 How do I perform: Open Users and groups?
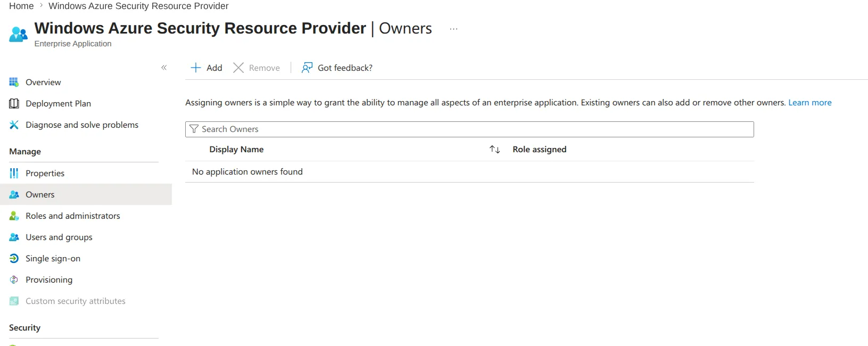coord(59,237)
